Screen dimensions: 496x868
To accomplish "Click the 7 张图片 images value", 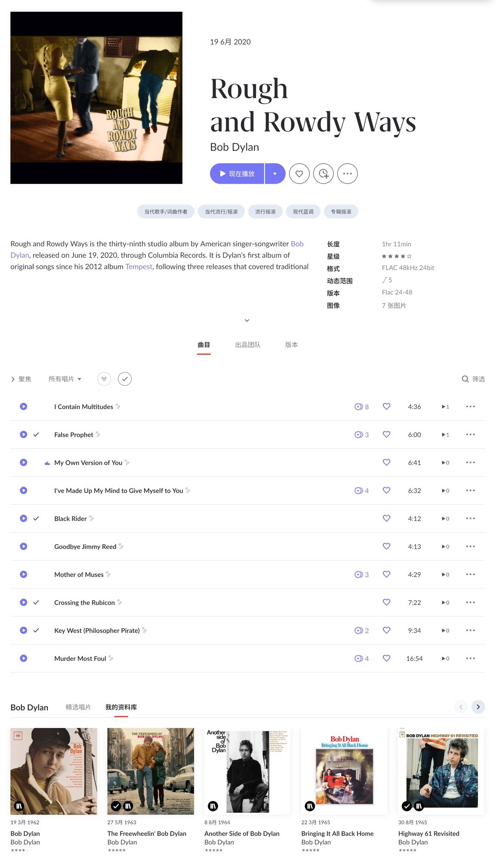I will pos(394,305).
